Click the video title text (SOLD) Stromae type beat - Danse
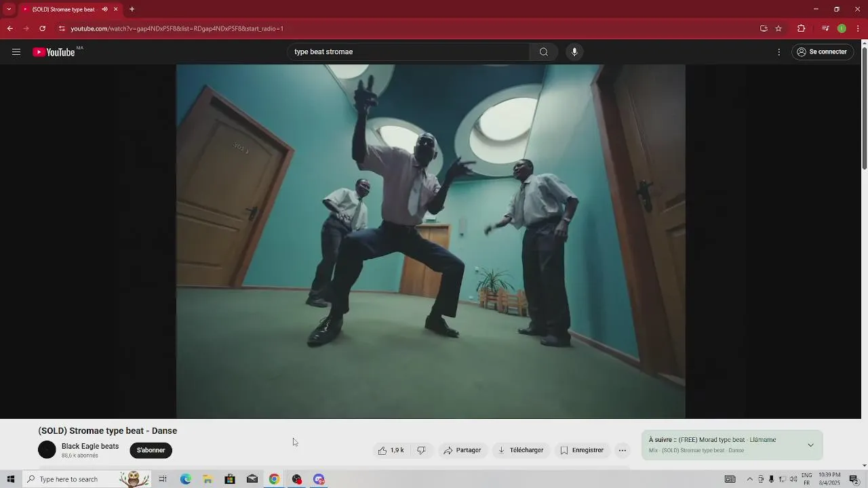Screen dimensions: 868x488 [x=108, y=431]
